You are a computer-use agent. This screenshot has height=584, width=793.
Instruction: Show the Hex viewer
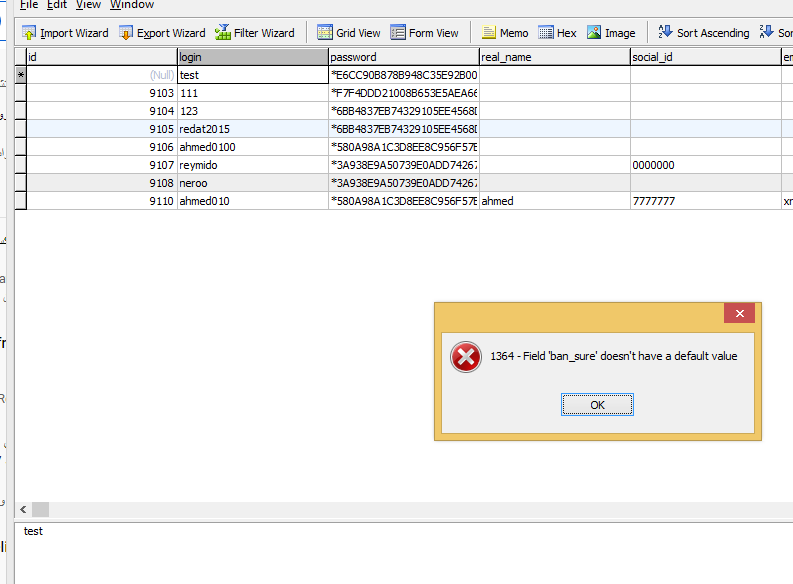click(557, 33)
